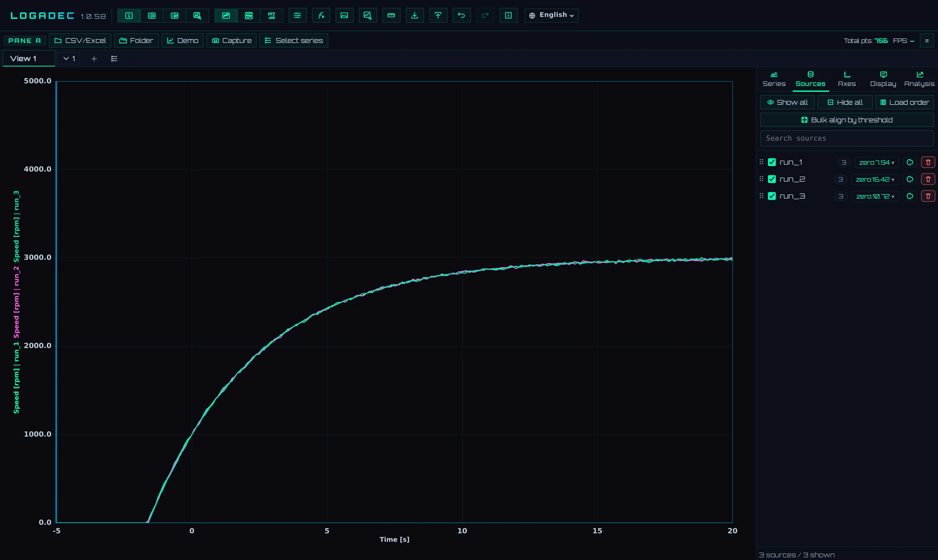Open the view list icon
938x560 pixels.
point(114,59)
